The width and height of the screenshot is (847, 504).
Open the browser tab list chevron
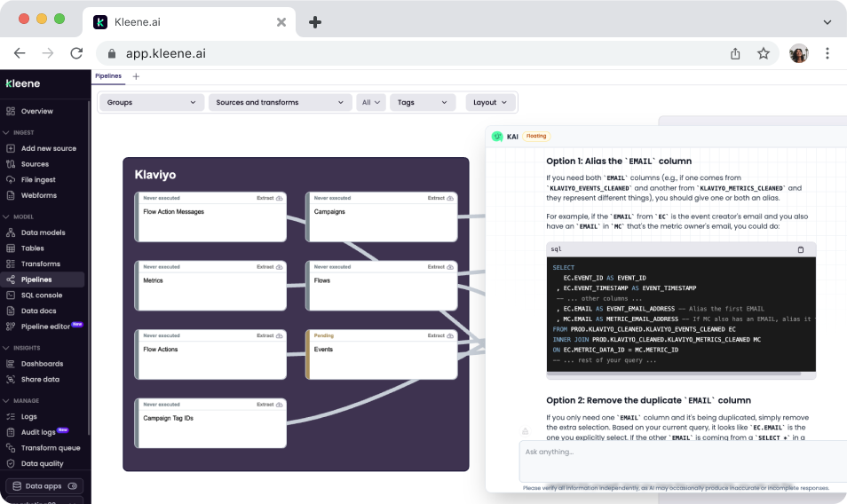click(827, 22)
